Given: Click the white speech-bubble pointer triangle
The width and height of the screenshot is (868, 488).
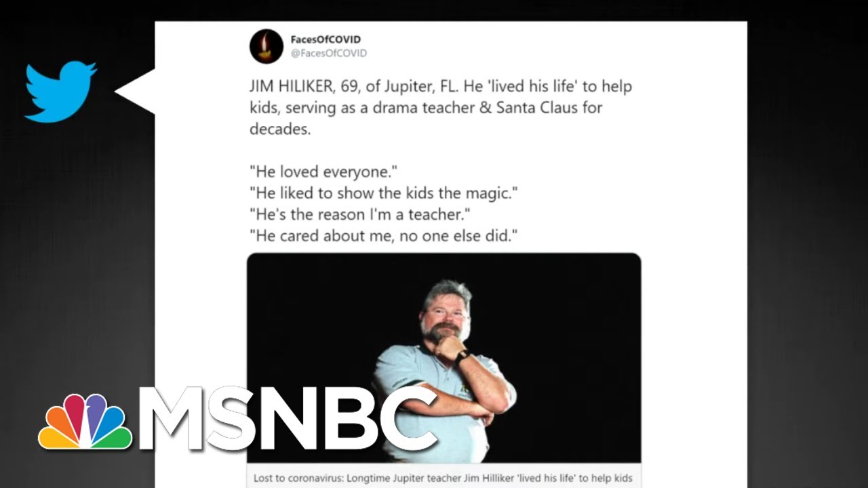Looking at the screenshot, I should tap(135, 91).
